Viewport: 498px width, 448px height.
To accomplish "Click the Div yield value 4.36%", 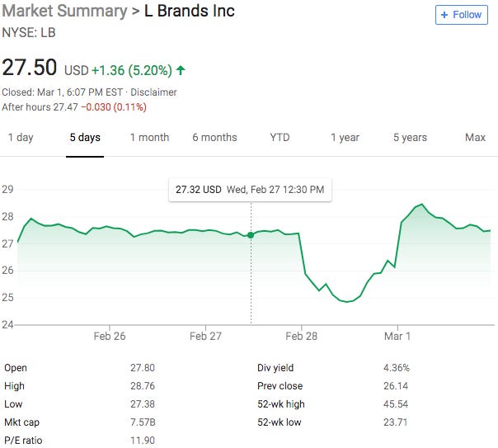I will click(395, 368).
